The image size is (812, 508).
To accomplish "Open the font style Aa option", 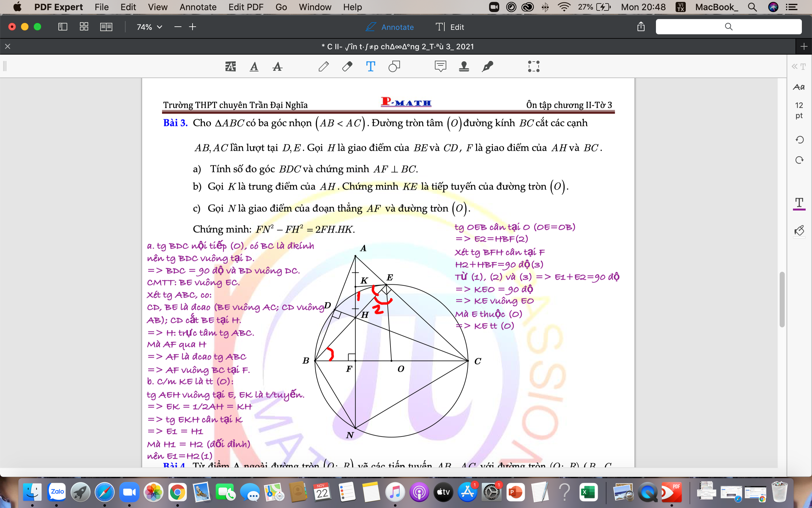I will pyautogui.click(x=799, y=87).
